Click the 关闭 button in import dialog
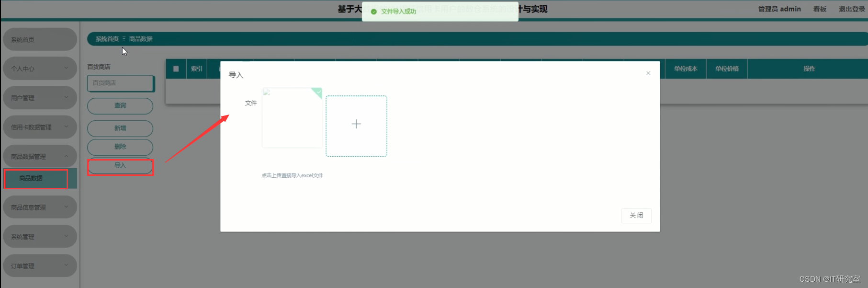Image resolution: width=868 pixels, height=288 pixels. 636,216
